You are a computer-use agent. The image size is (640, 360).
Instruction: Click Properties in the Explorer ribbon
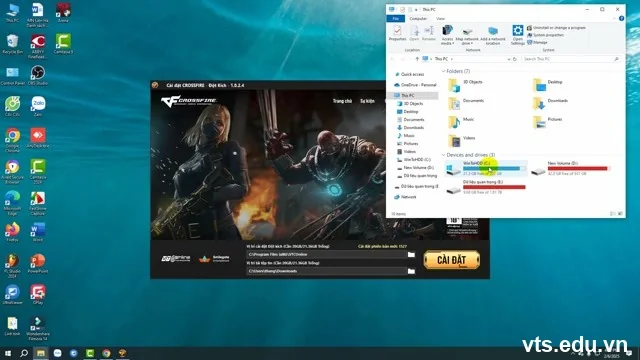pyautogui.click(x=397, y=33)
